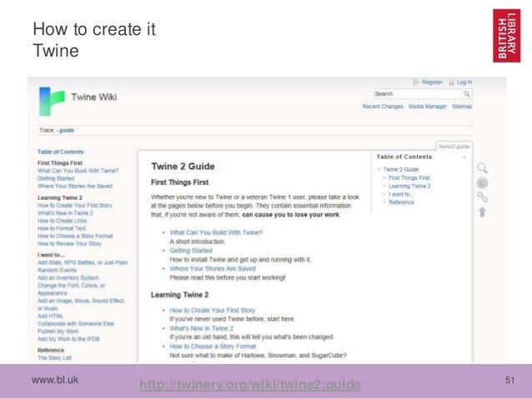Open the show page source magnifier icon

click(x=482, y=167)
